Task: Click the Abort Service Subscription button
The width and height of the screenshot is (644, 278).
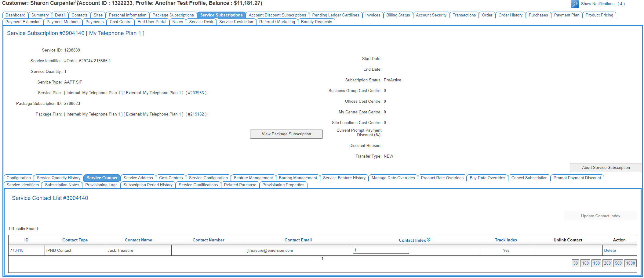Action: (606, 167)
